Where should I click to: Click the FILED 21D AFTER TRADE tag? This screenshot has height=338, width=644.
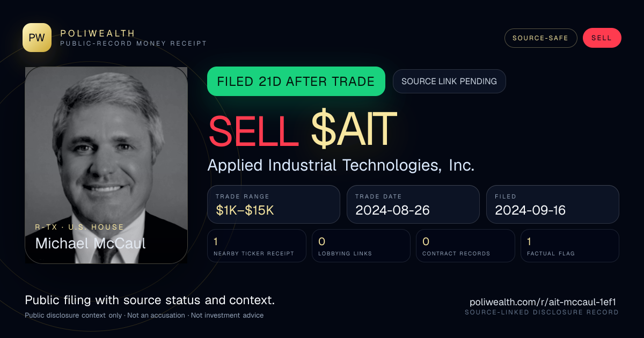tap(296, 82)
